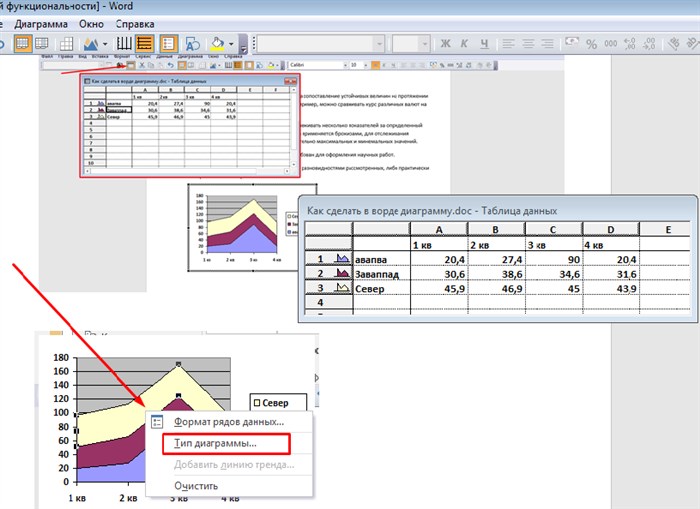Apply percent style format

pyautogui.click(x=592, y=44)
